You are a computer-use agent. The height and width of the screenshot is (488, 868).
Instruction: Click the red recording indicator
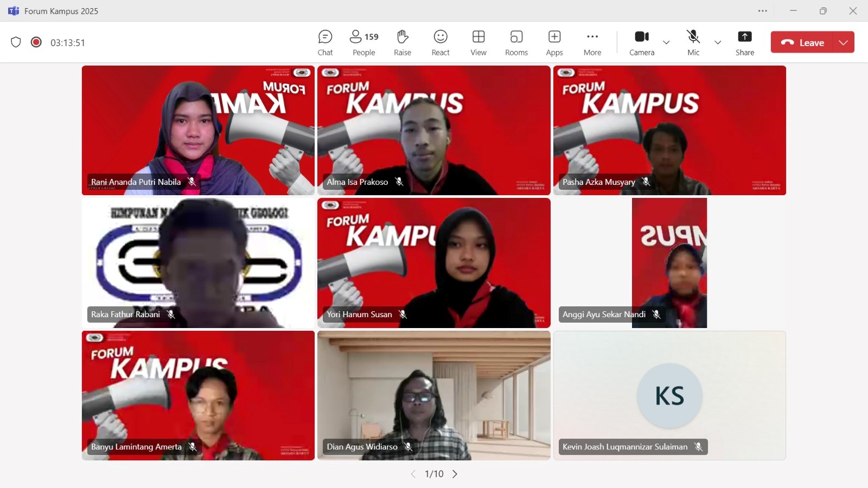(36, 42)
